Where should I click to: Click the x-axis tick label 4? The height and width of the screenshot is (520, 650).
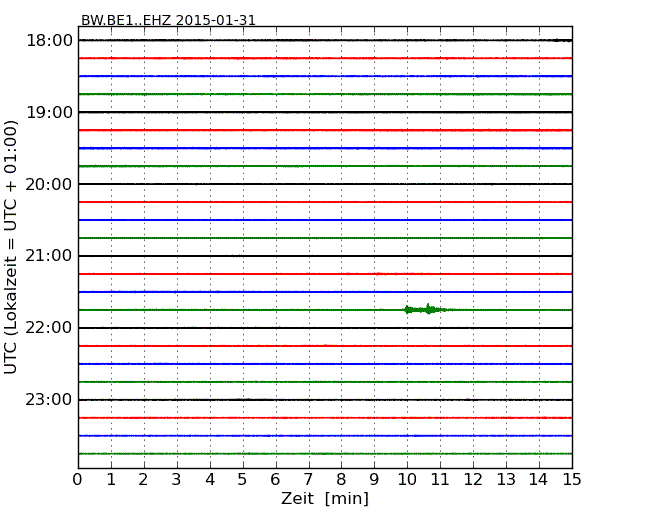pos(210,479)
